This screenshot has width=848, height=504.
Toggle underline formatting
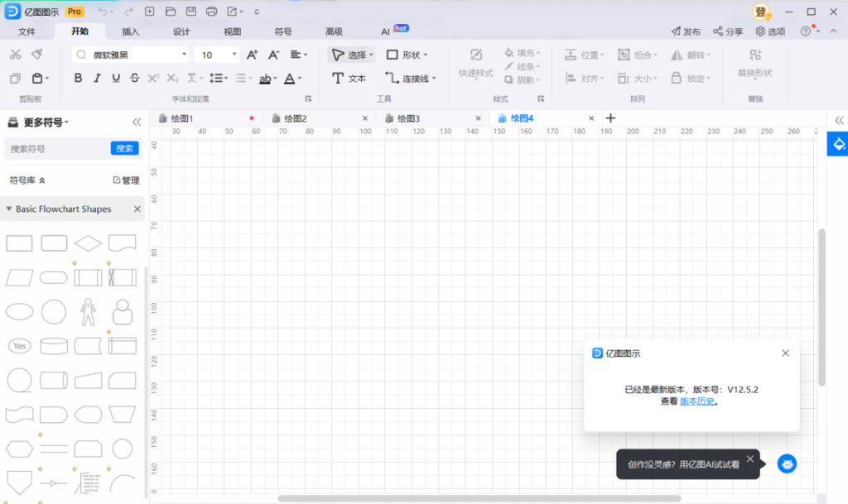click(x=116, y=79)
